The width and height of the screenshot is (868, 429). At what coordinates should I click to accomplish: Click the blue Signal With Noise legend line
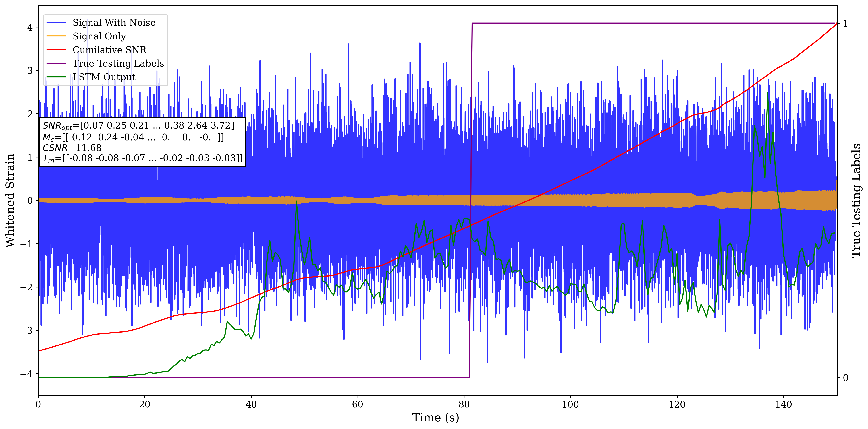pos(56,23)
